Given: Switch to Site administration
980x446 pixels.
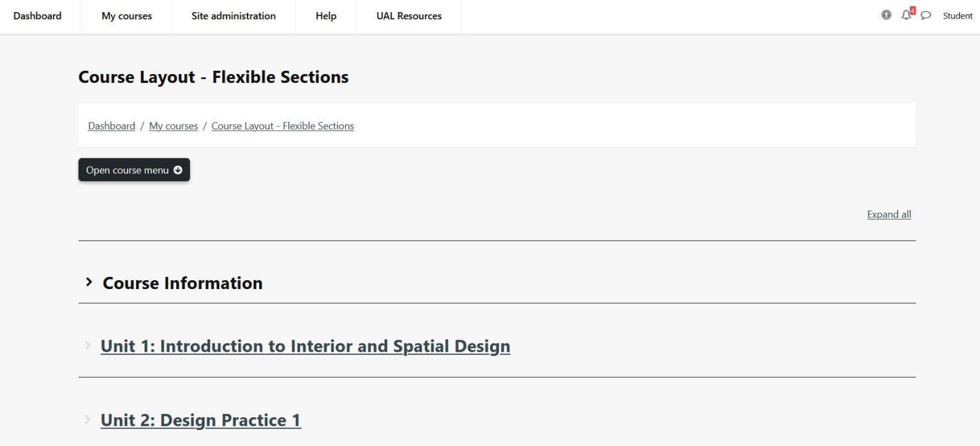Looking at the screenshot, I should coord(233,16).
